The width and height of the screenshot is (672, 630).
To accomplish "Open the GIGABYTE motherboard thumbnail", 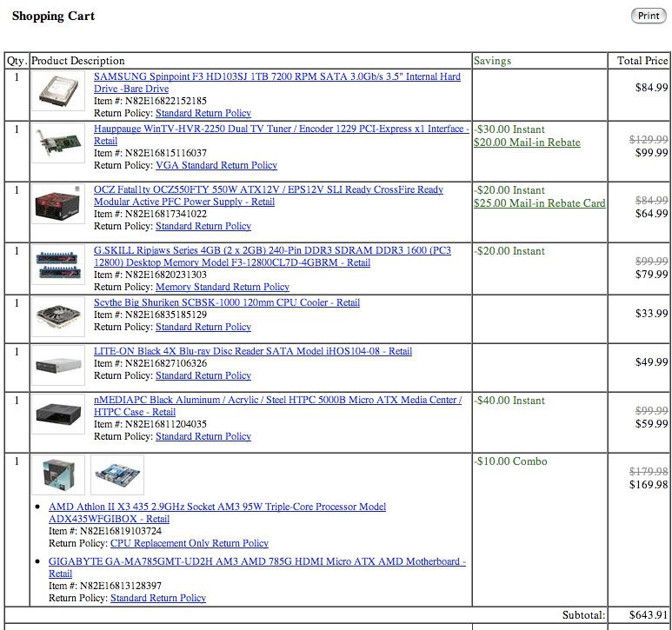I will [x=117, y=475].
